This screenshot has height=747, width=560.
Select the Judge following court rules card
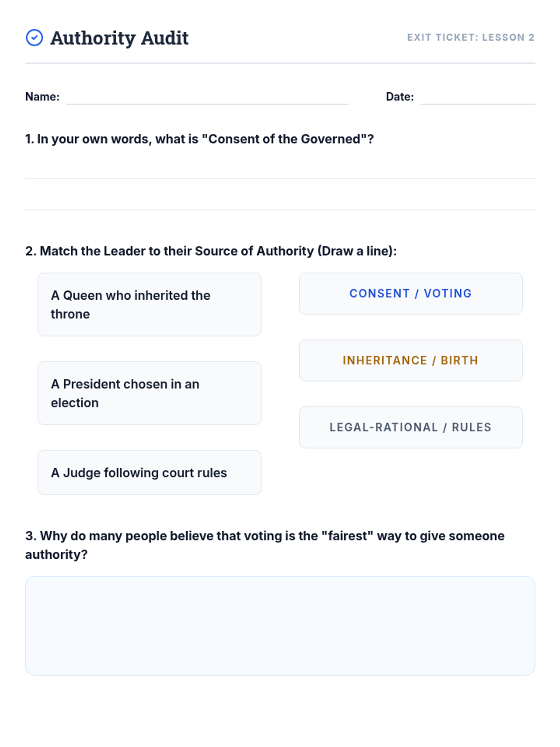149,472
